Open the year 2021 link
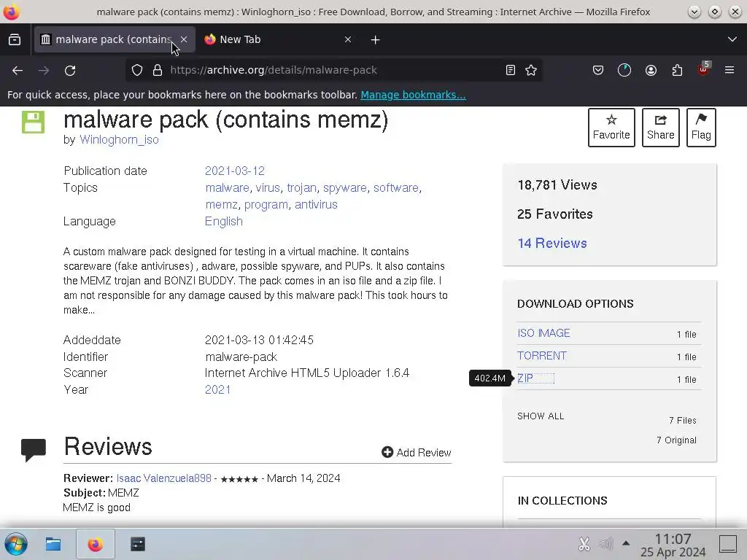The width and height of the screenshot is (747, 560). 217,389
